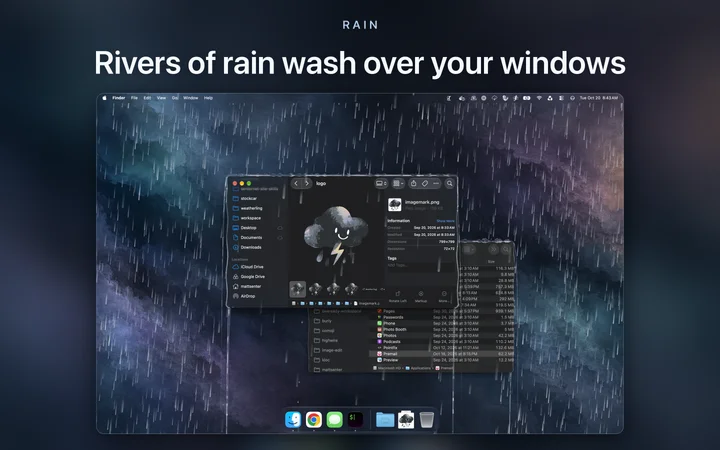Click the Share icon in logo window toolbar
The image size is (720, 450).
pos(413,183)
